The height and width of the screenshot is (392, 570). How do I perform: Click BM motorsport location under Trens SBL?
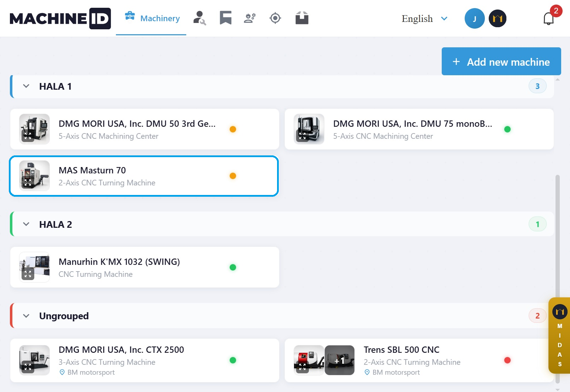(392, 372)
